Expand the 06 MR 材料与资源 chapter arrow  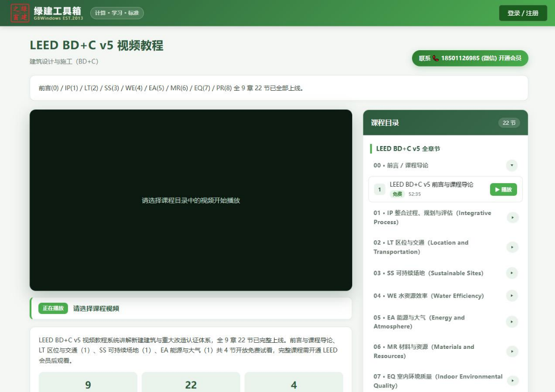pyautogui.click(x=512, y=351)
